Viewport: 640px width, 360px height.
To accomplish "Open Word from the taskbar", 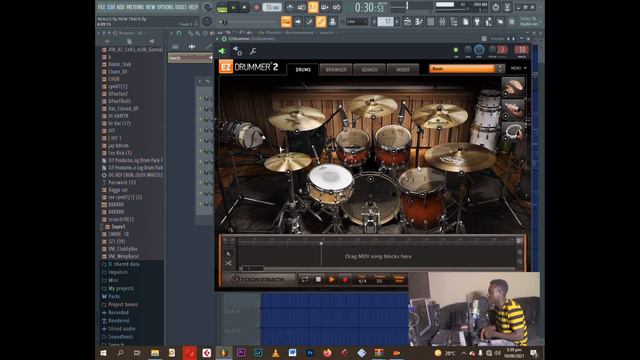I will point(292,353).
